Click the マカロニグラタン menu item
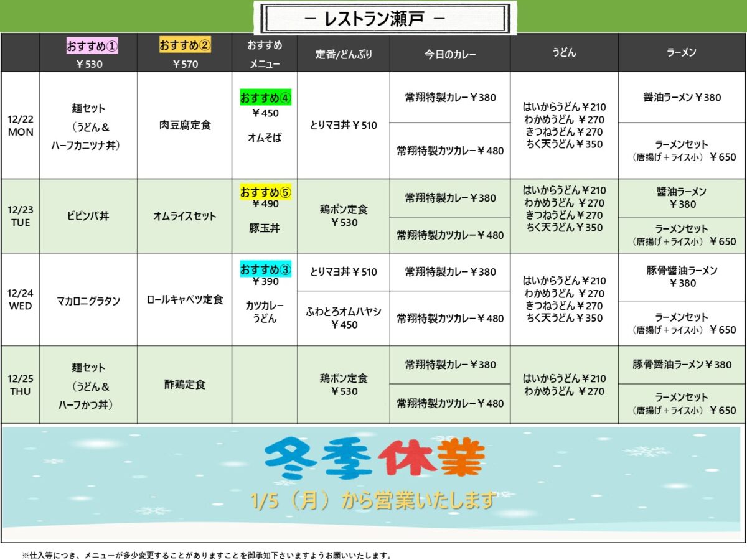 [x=88, y=301]
